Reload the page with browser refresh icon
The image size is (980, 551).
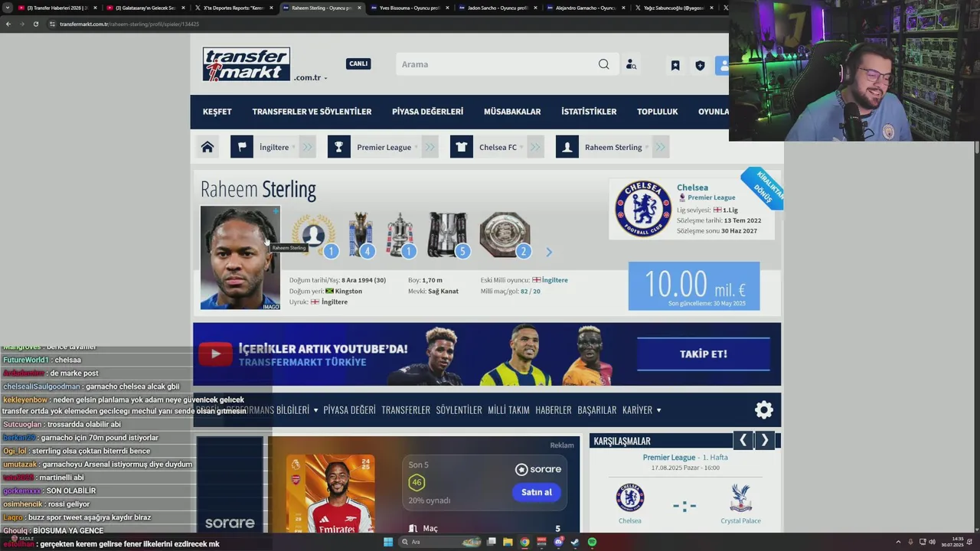(x=35, y=24)
